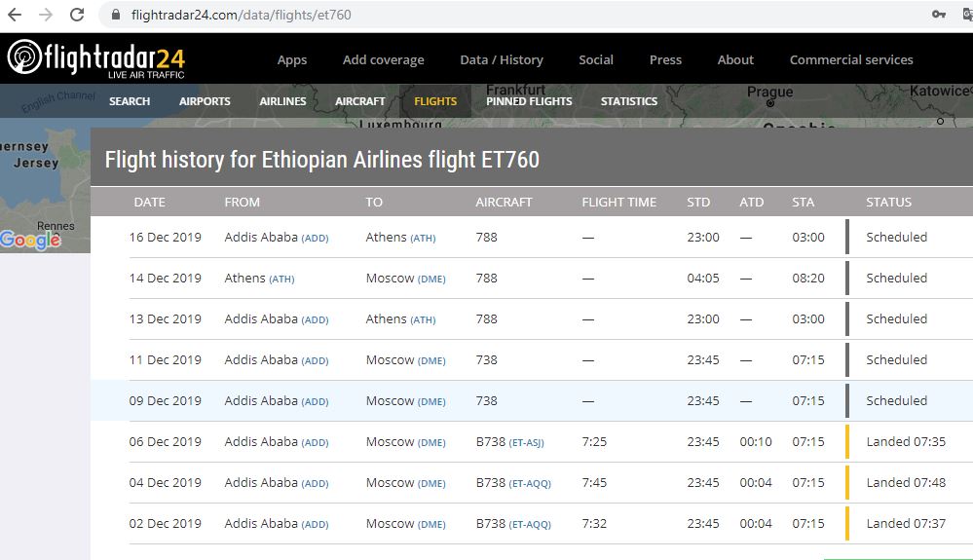Switch to the STATISTICS tab
Viewport: 973px width, 560px height.
[628, 101]
